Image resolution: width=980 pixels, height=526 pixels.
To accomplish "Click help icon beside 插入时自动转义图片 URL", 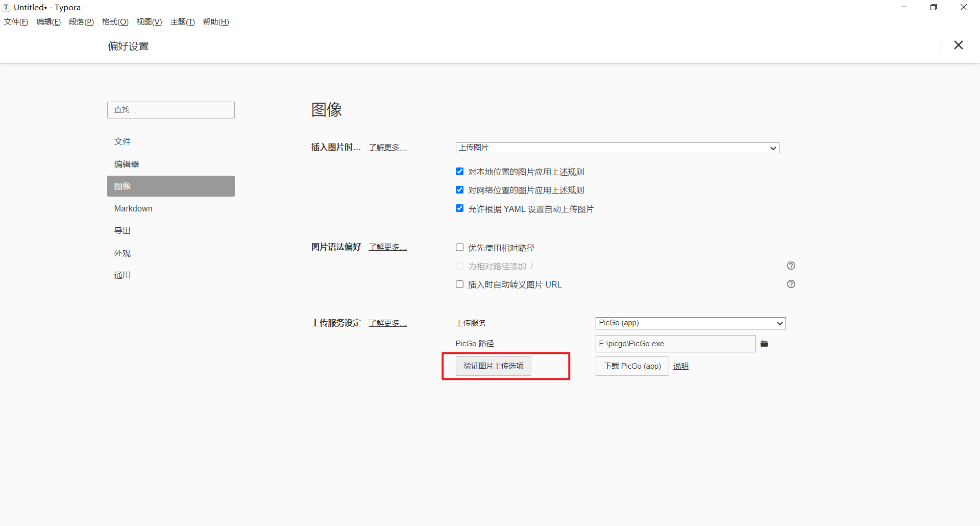I will [791, 284].
